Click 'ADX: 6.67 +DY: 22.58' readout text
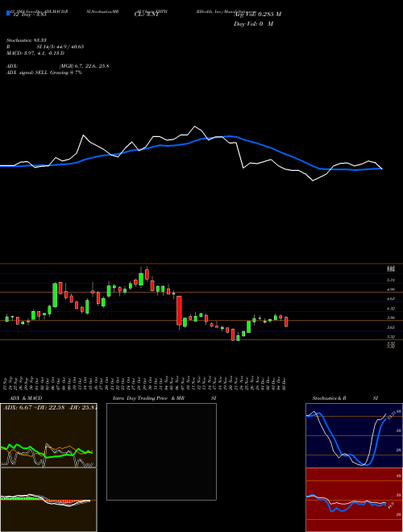 tap(34, 407)
